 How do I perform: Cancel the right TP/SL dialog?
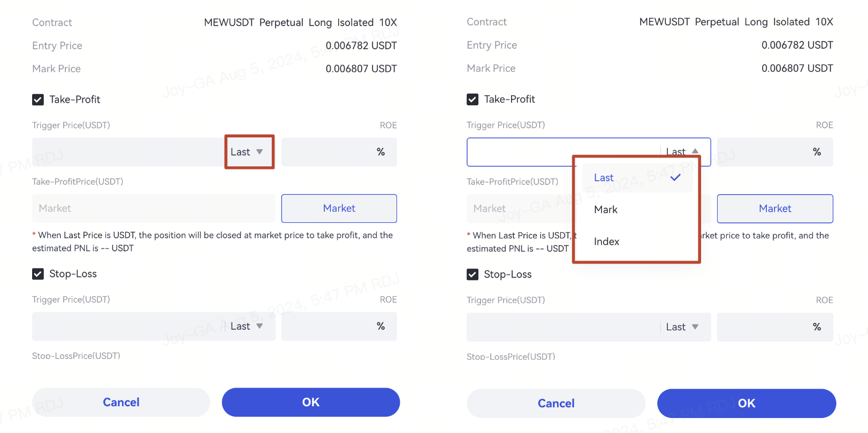[x=556, y=404]
